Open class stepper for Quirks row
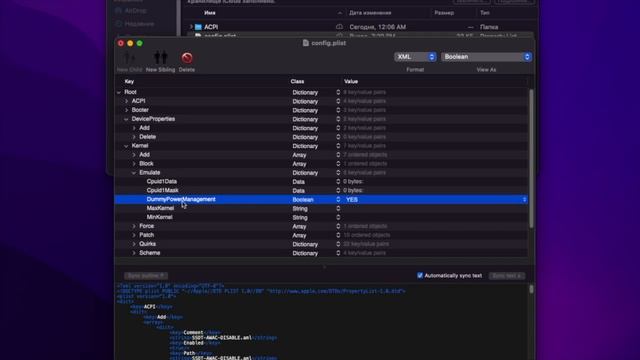Screen dimensions: 640x360 coord(338,244)
